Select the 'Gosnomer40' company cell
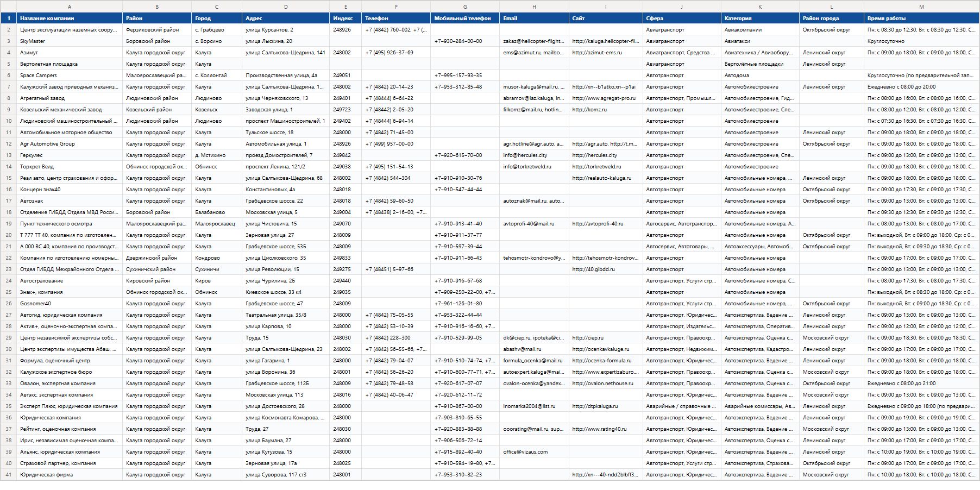980x490 pixels. coord(70,304)
